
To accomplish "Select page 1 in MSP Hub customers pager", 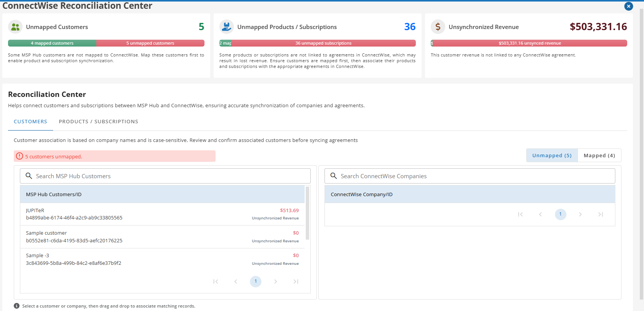I will pos(256,282).
